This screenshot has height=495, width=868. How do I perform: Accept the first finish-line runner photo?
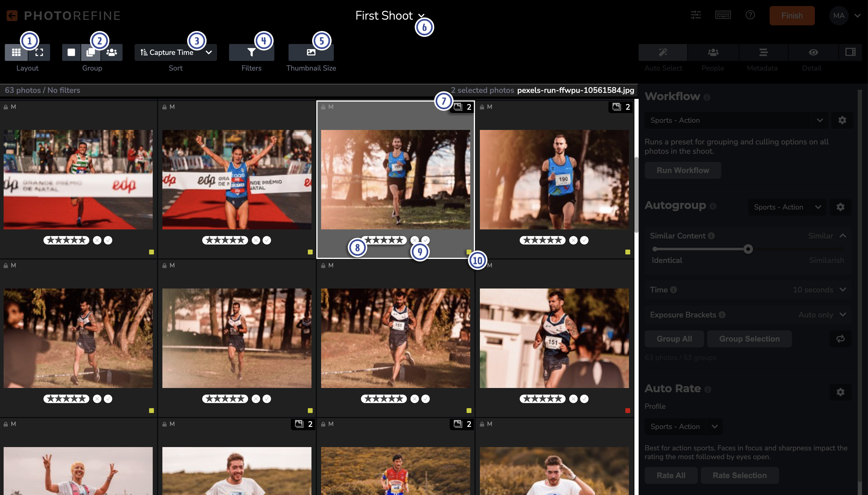(108, 240)
